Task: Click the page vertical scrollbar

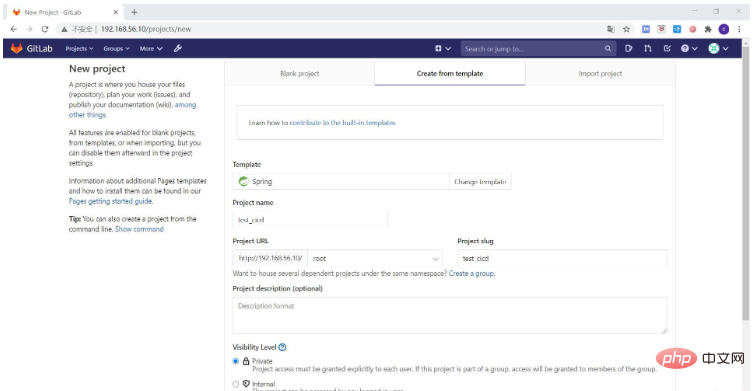Action: (746, 183)
